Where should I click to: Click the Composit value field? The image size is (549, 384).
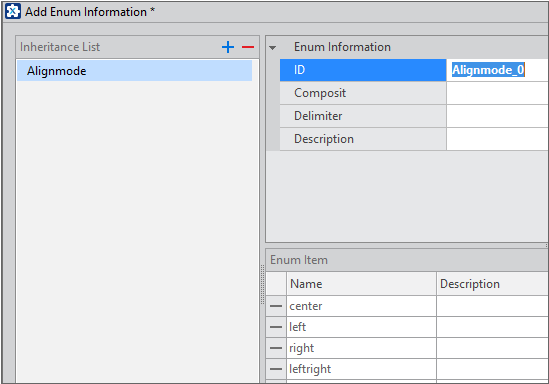pyautogui.click(x=497, y=93)
